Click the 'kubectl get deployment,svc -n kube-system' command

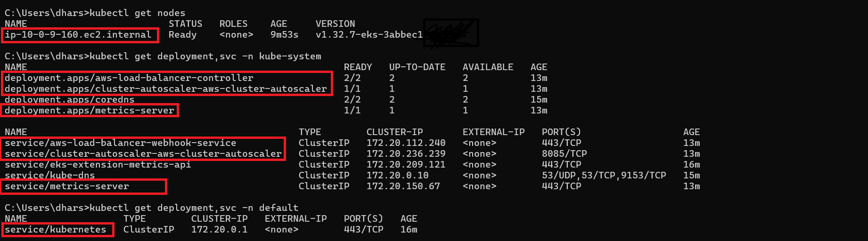click(205, 56)
